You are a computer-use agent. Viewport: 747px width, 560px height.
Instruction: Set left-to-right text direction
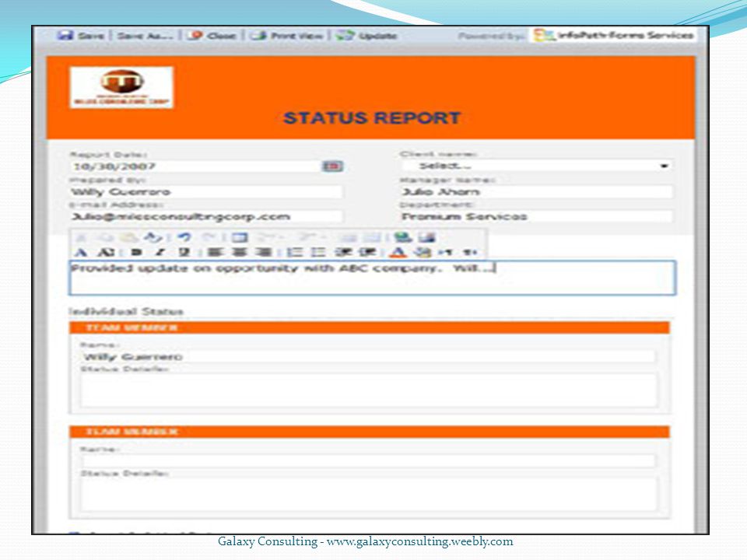pyautogui.click(x=445, y=252)
